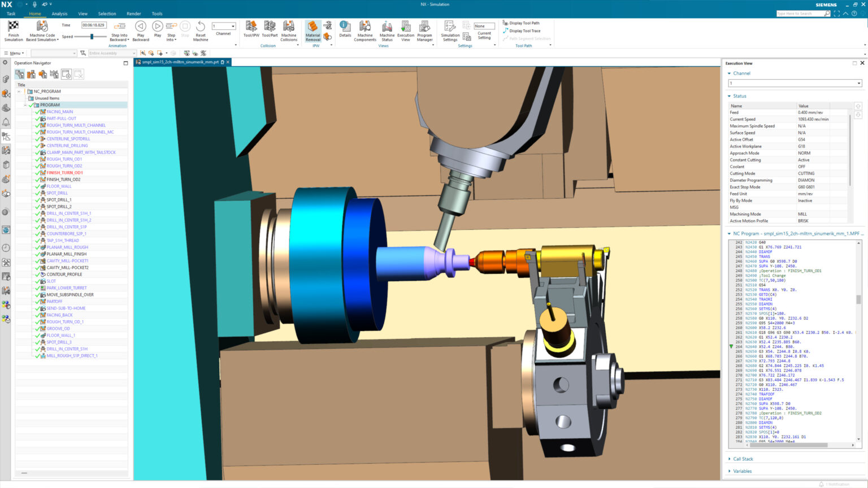
Task: Collapse the Status section in Execution View
Action: coord(730,96)
